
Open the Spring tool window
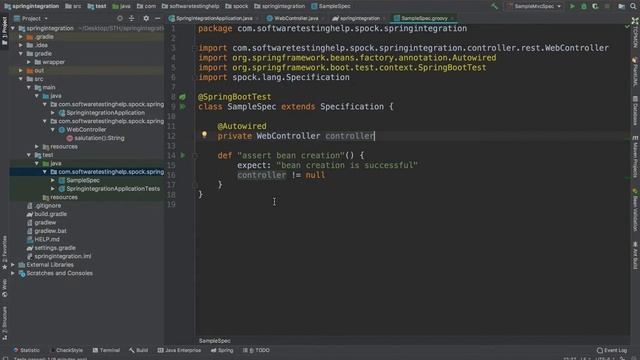click(x=222, y=350)
